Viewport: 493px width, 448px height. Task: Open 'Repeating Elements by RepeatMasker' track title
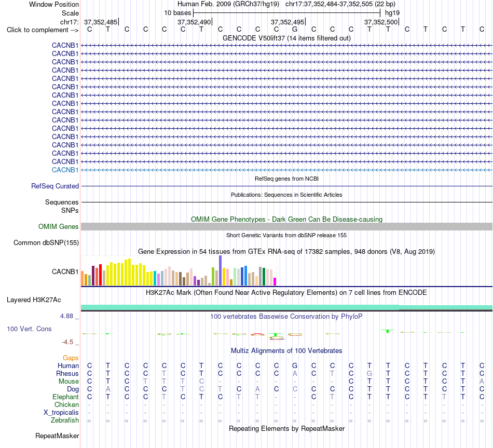tap(286, 428)
